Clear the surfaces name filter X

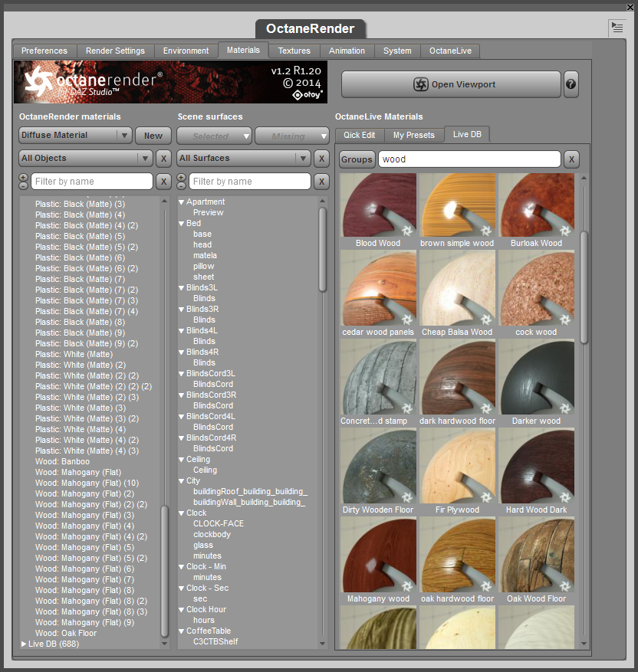click(321, 182)
